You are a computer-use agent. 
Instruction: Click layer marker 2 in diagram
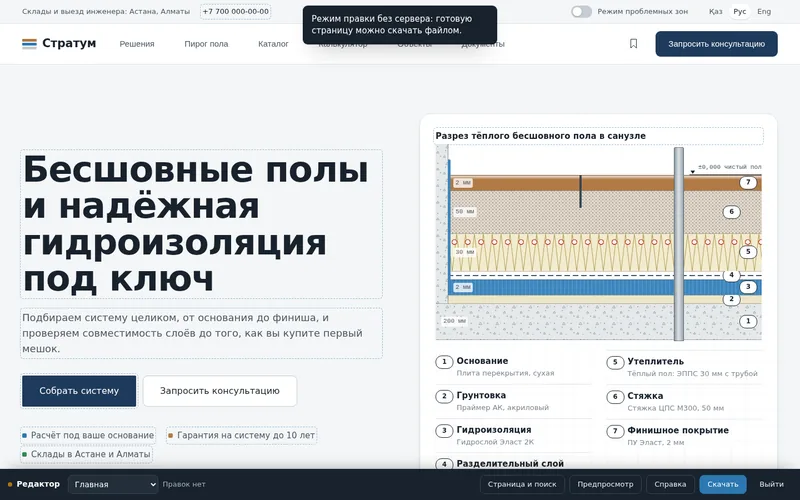coord(732,299)
